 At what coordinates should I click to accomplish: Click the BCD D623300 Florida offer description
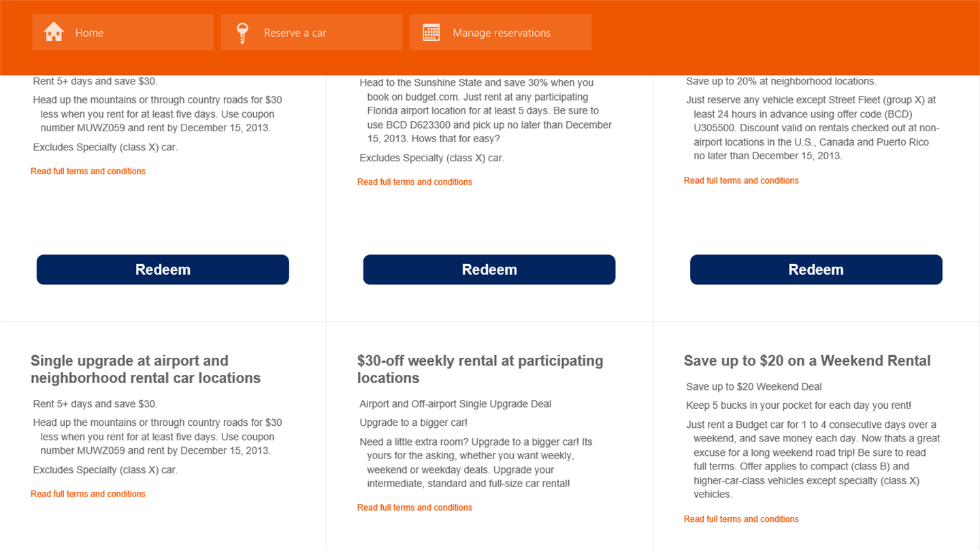tap(486, 111)
